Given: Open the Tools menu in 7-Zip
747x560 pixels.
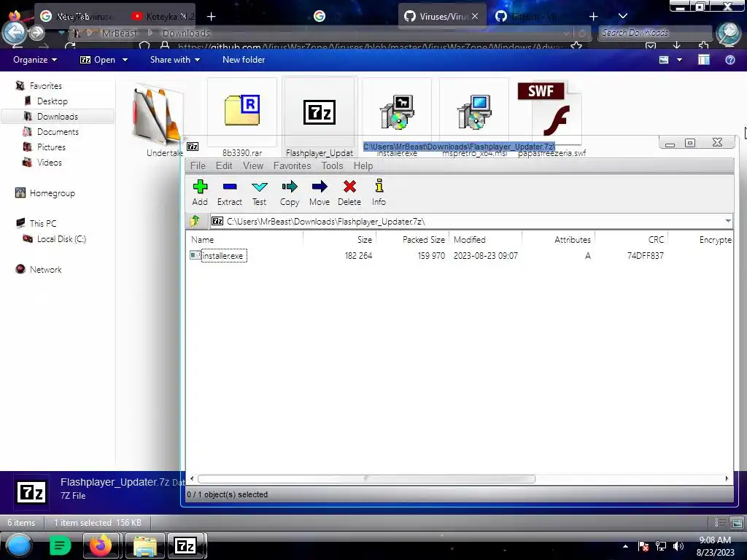Looking at the screenshot, I should click(x=332, y=166).
